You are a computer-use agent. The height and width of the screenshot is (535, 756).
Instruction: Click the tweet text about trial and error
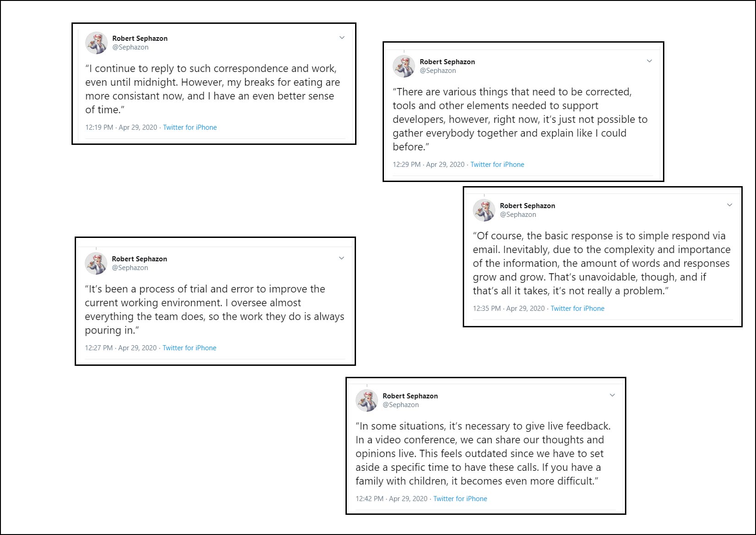pyautogui.click(x=214, y=309)
